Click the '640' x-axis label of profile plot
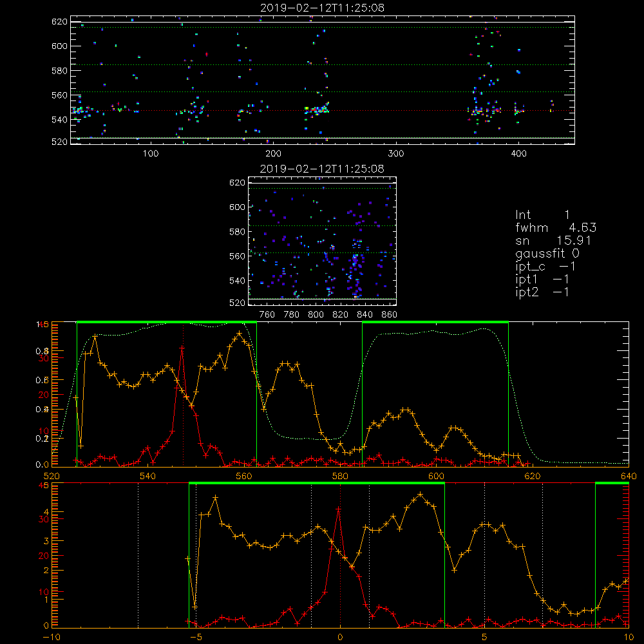This screenshot has width=644, height=644. [629, 476]
